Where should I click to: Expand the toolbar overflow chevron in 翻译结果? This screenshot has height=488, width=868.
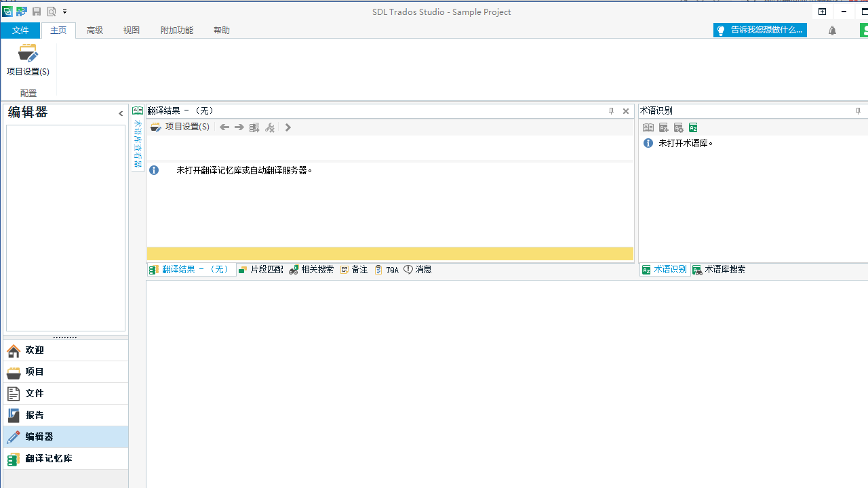tap(288, 127)
